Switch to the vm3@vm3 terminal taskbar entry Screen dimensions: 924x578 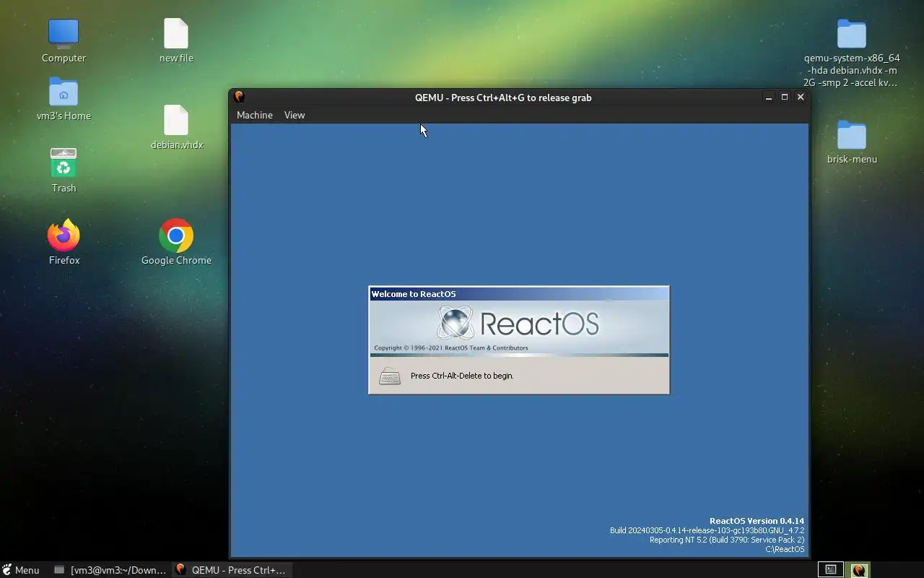coord(110,570)
